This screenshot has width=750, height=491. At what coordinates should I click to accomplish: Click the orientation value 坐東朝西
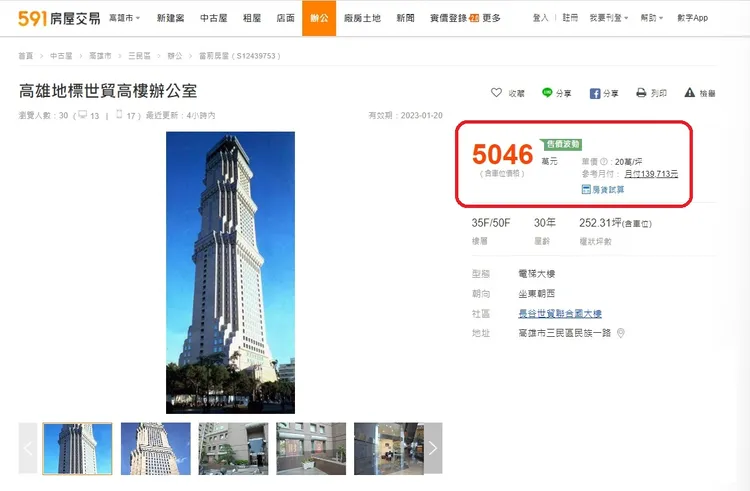pyautogui.click(x=537, y=294)
